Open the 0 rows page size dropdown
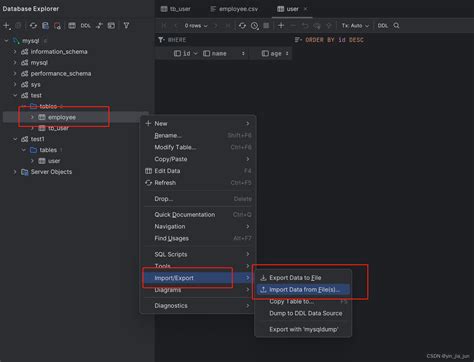474x362 pixels. pyautogui.click(x=196, y=26)
